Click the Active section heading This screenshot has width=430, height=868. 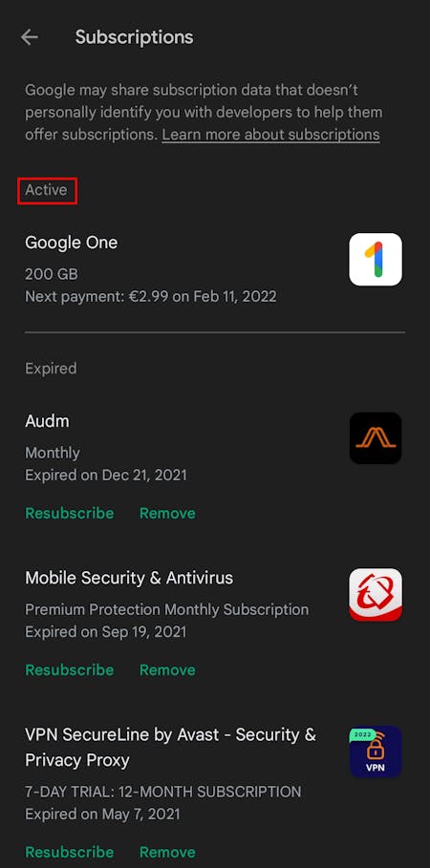tap(47, 190)
